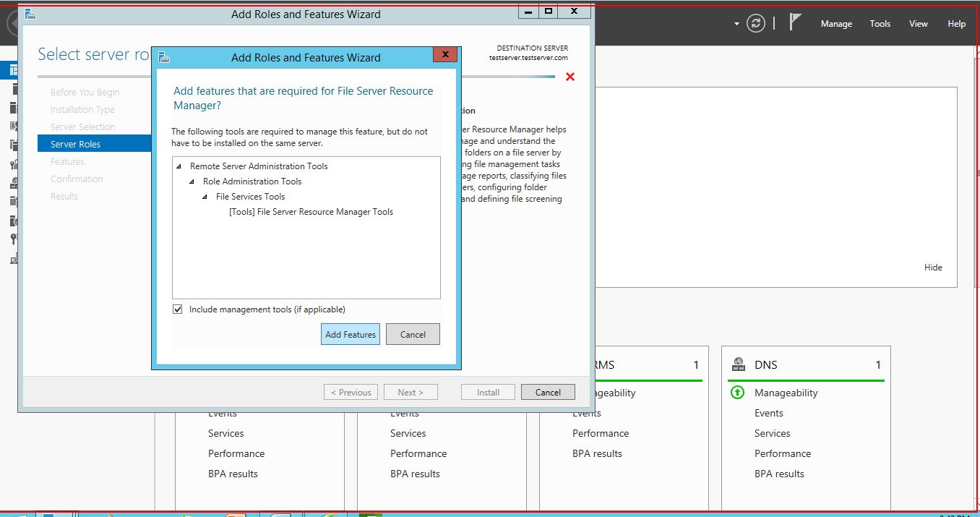Screen dimensions: 980x517
Task: Collapse the File Services Tools node
Action: 205,197
